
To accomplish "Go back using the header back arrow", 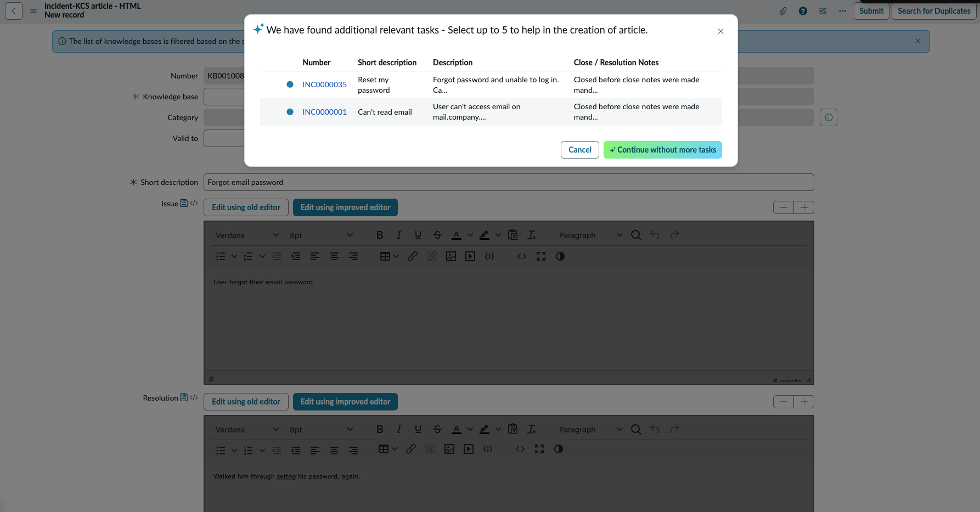I will (14, 11).
